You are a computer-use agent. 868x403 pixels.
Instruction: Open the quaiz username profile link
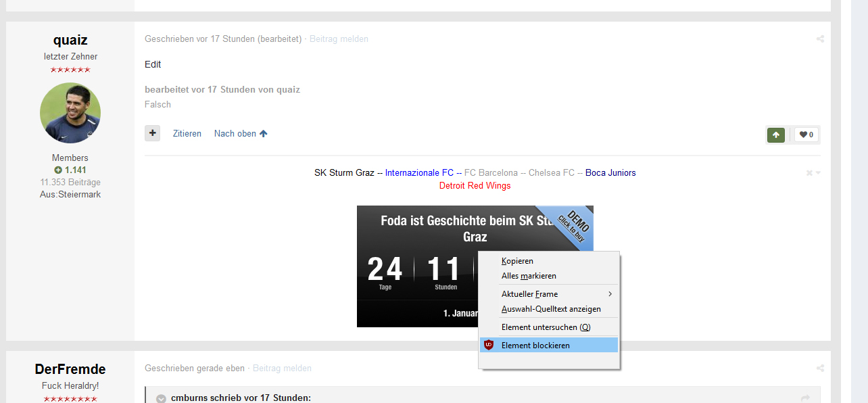(x=70, y=40)
